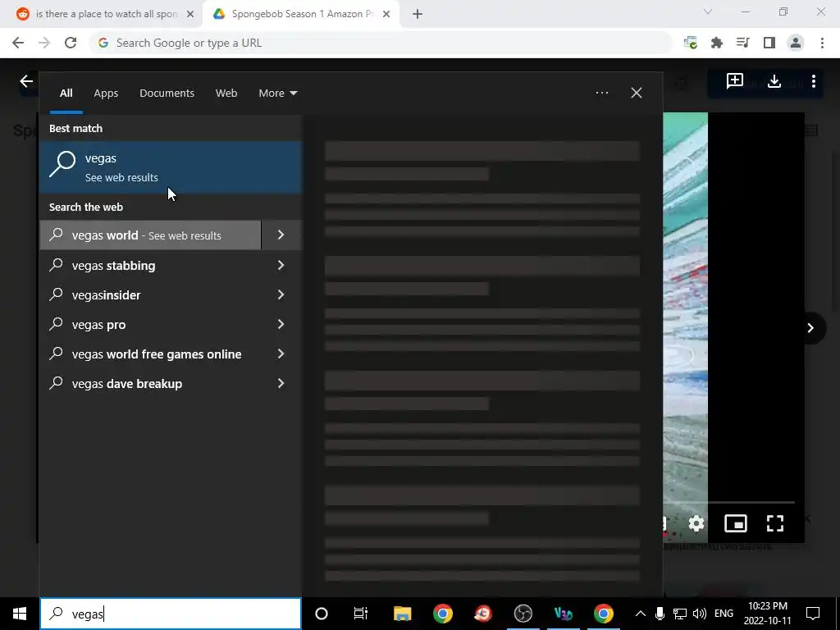Click the Chrome address bar
Viewport: 840px width, 630px height.
pyautogui.click(x=381, y=43)
